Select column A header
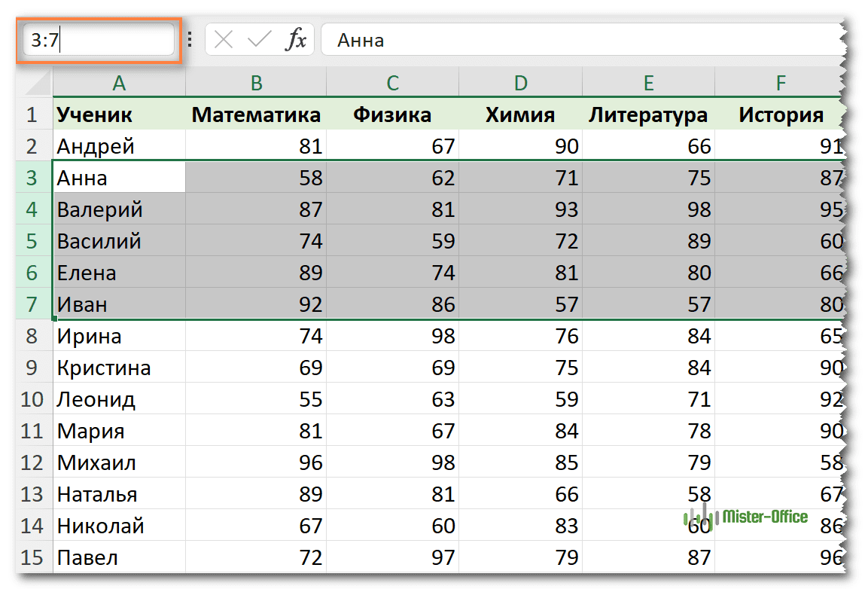This screenshot has width=868, height=589. 119,83
